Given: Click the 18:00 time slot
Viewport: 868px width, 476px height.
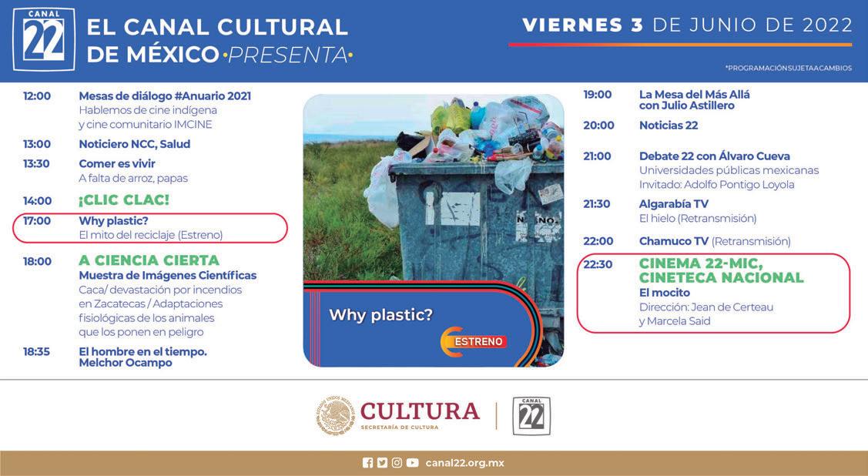Looking at the screenshot, I should click(x=37, y=262).
